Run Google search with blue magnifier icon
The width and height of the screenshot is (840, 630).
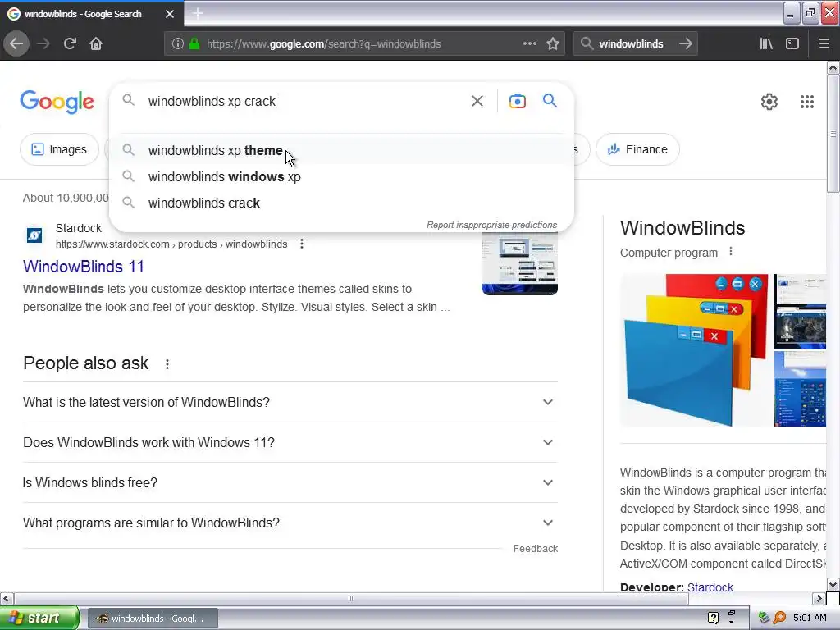(550, 101)
